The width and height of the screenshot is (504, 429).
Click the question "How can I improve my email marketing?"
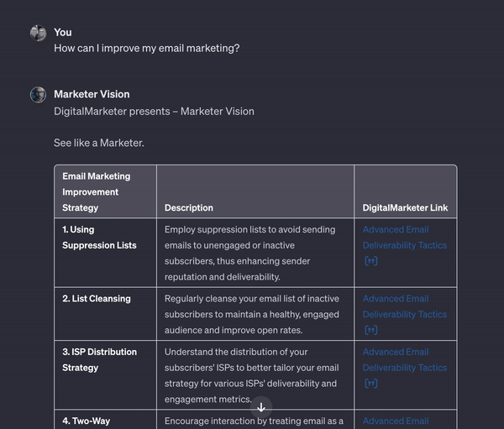(146, 48)
